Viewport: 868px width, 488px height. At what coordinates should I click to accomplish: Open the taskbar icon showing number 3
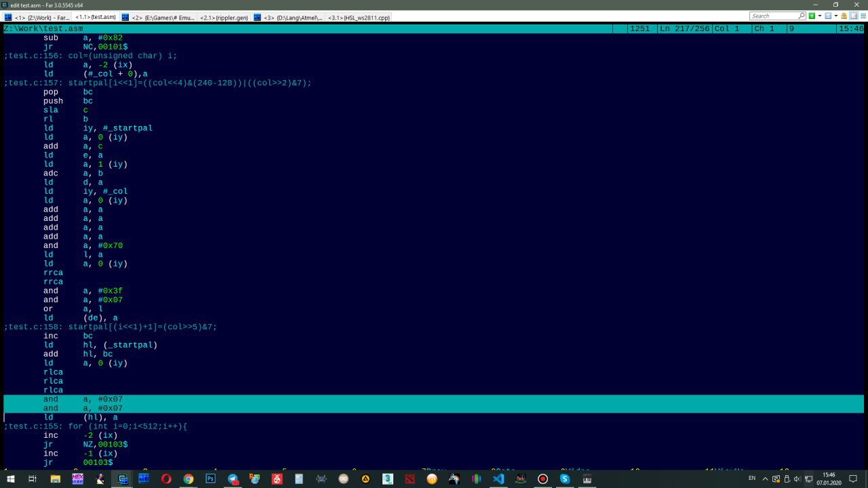pyautogui.click(x=387, y=479)
